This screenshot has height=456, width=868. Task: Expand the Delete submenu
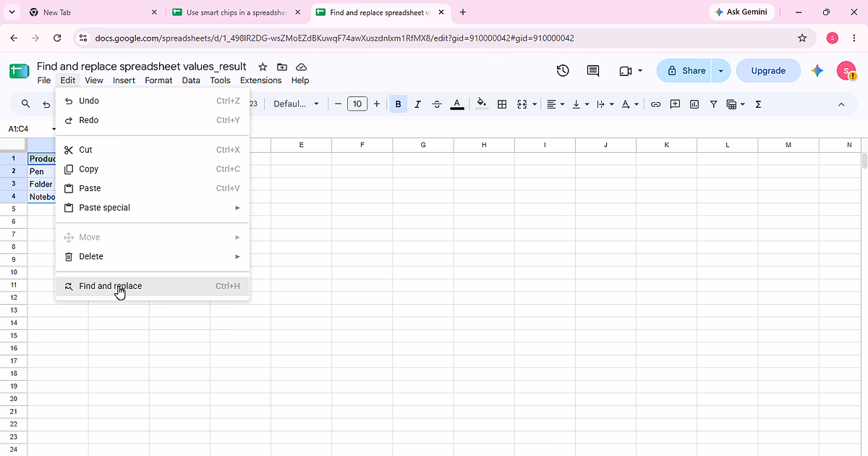point(153,256)
